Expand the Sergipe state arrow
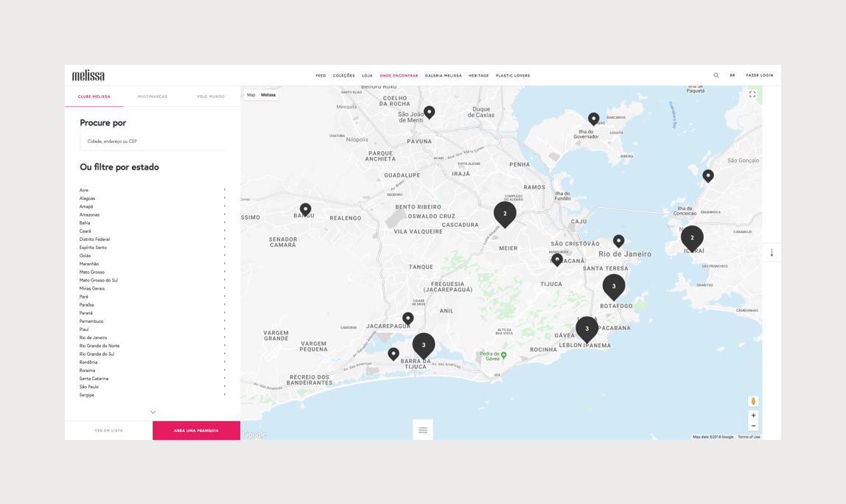The height and width of the screenshot is (504, 846). tap(225, 394)
